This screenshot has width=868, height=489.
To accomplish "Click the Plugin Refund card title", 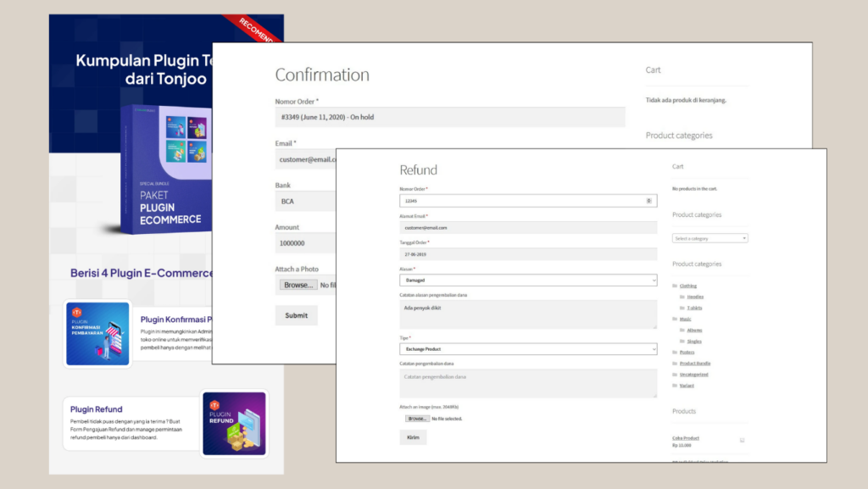I will [97, 409].
